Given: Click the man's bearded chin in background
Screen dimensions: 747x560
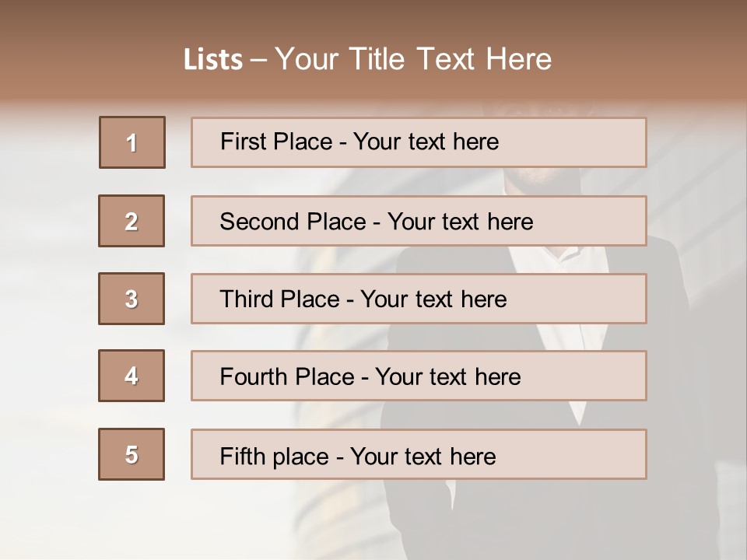Looking at the screenshot, I should click(537, 177).
